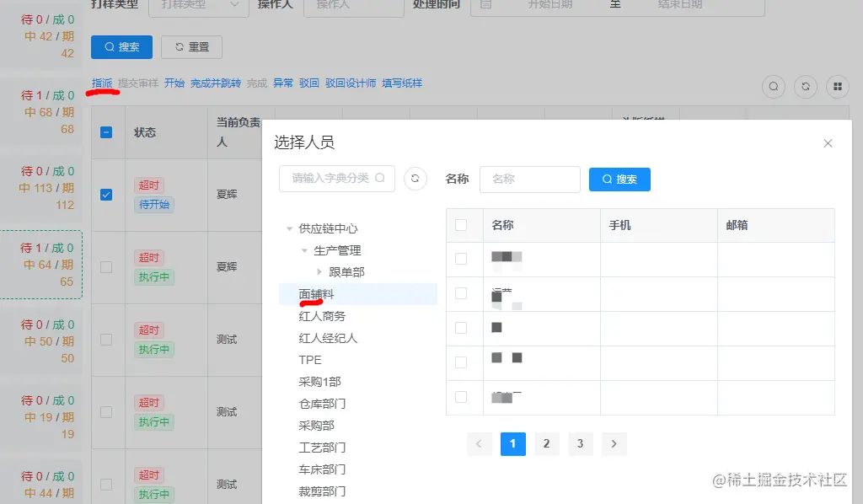
Task: Toggle select-all in the personnel table header
Action: point(461,225)
